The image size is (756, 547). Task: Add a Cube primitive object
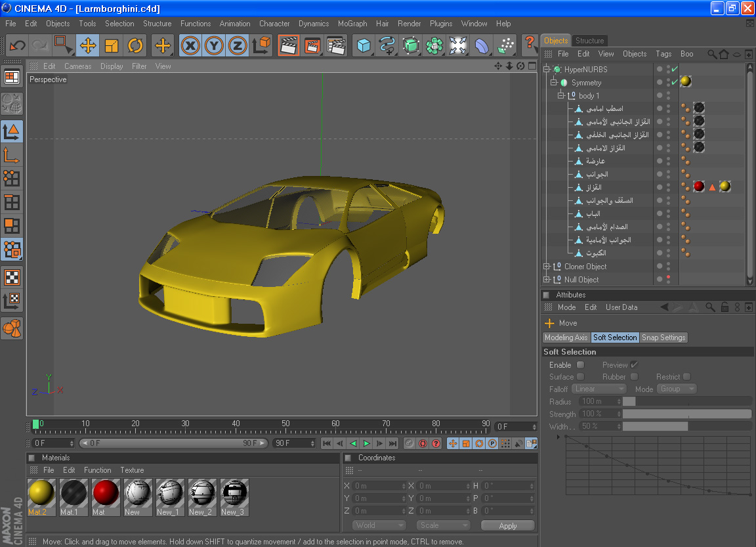click(364, 46)
